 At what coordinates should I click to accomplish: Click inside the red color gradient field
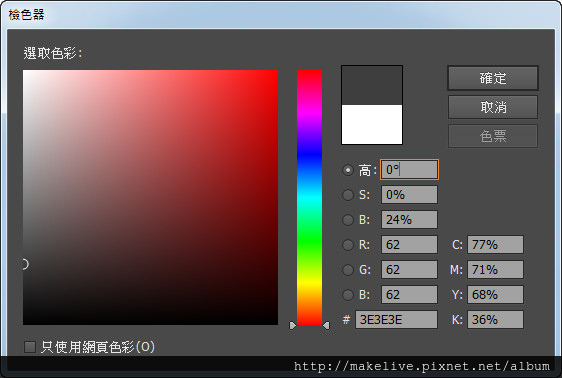click(151, 197)
